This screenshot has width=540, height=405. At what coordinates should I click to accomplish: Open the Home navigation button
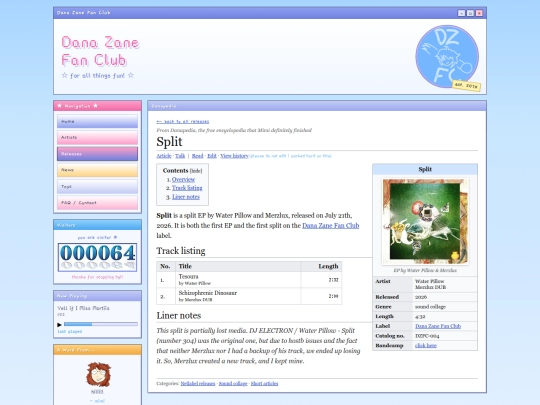click(x=97, y=122)
